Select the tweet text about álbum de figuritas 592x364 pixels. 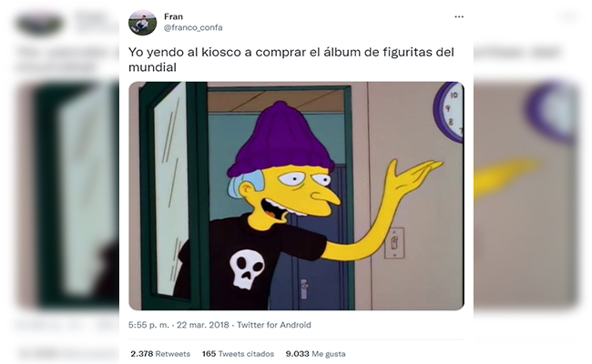pyautogui.click(x=291, y=59)
